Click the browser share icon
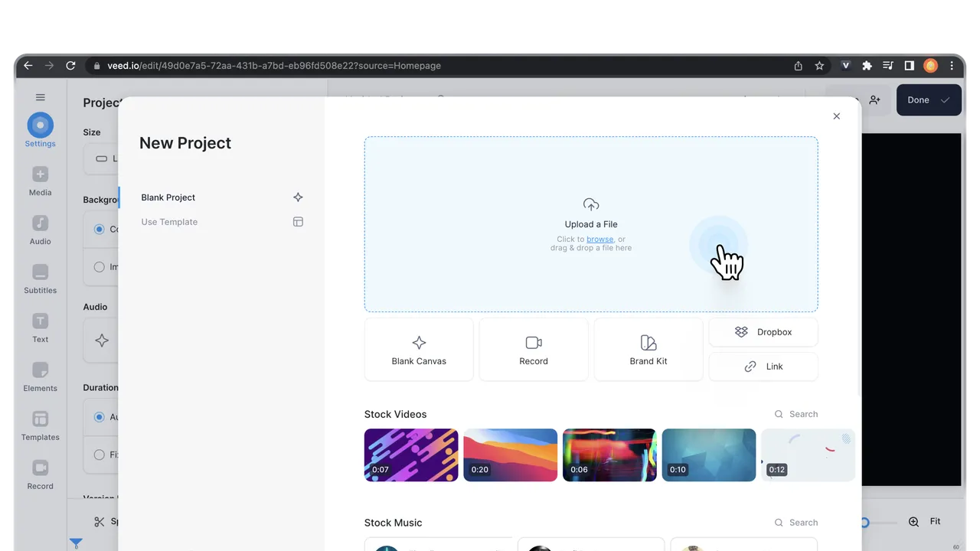The width and height of the screenshot is (980, 551). [x=799, y=66]
